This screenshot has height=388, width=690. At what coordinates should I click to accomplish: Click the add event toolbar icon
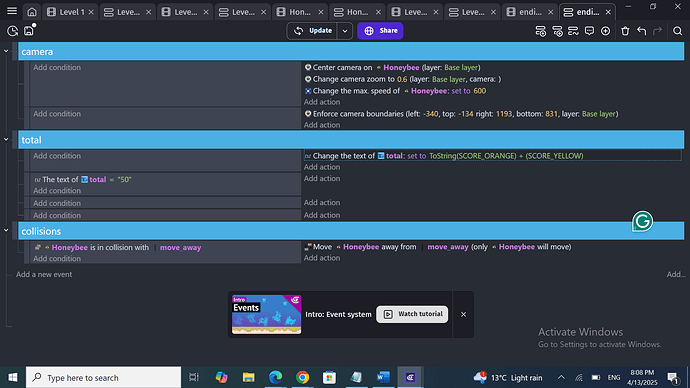pyautogui.click(x=540, y=31)
